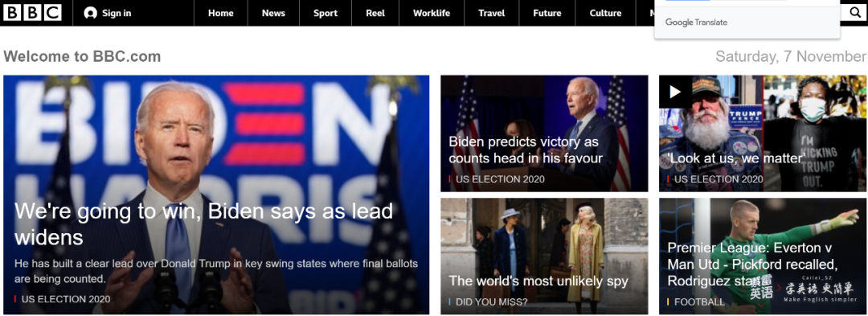
Task: Open the Culture section
Action: [606, 14]
